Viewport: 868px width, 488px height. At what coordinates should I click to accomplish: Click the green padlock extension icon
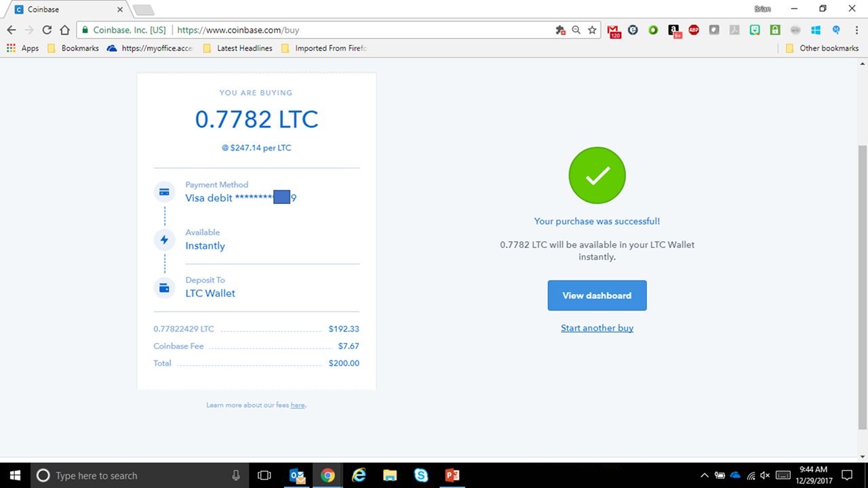click(x=775, y=30)
